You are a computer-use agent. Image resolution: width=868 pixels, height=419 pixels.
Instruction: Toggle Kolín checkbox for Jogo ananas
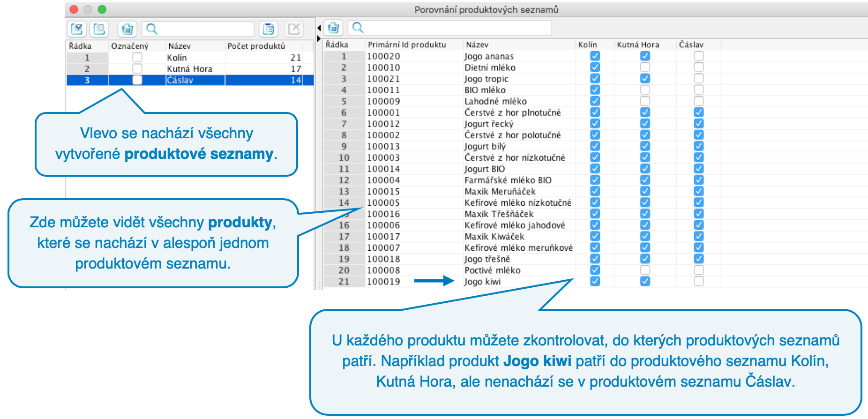pyautogui.click(x=595, y=56)
